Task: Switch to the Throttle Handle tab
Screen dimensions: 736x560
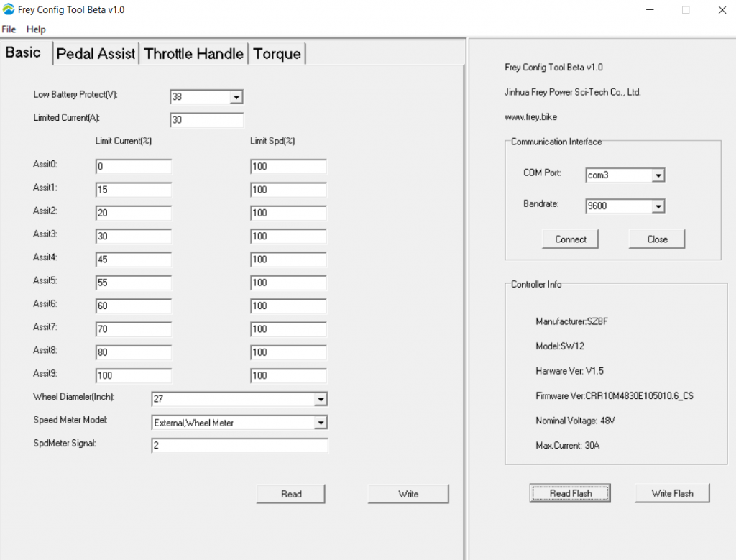Action: pos(193,53)
